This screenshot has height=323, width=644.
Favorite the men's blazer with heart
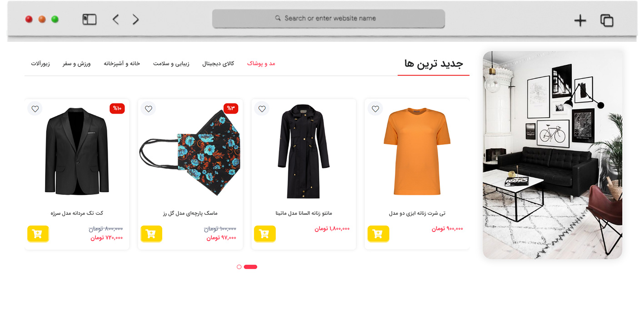(35, 109)
